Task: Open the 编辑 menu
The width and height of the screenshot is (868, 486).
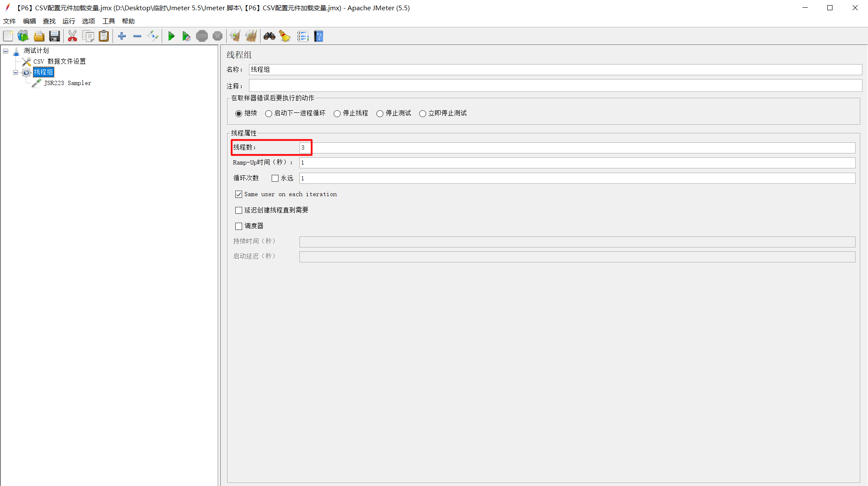Action: click(30, 21)
